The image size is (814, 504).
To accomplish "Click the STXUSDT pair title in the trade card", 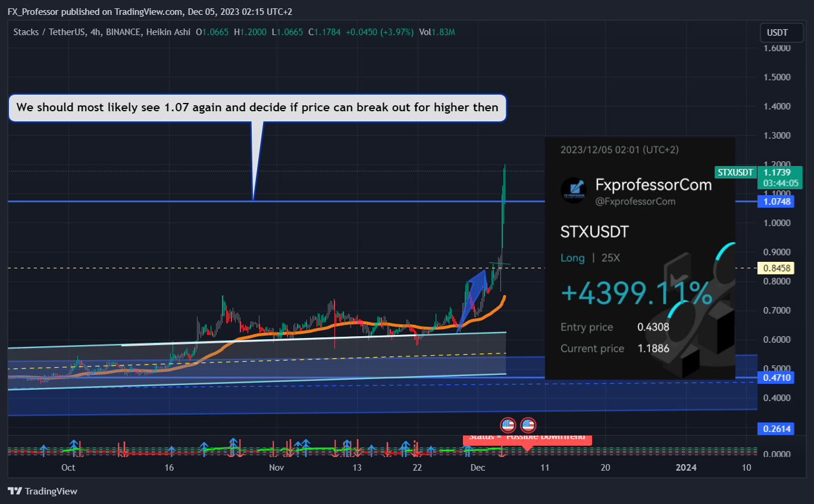I will pyautogui.click(x=594, y=232).
